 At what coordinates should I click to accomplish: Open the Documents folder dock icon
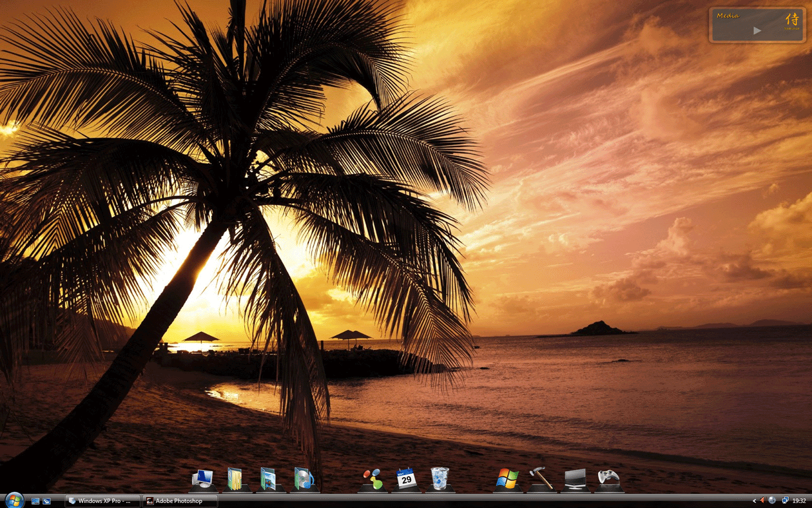pos(236,479)
